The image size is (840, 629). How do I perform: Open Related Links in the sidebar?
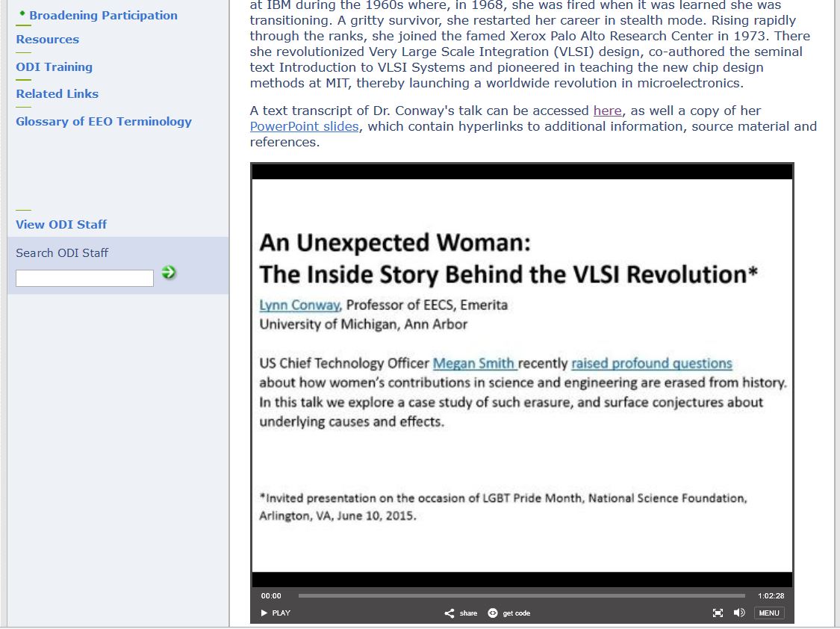point(57,93)
